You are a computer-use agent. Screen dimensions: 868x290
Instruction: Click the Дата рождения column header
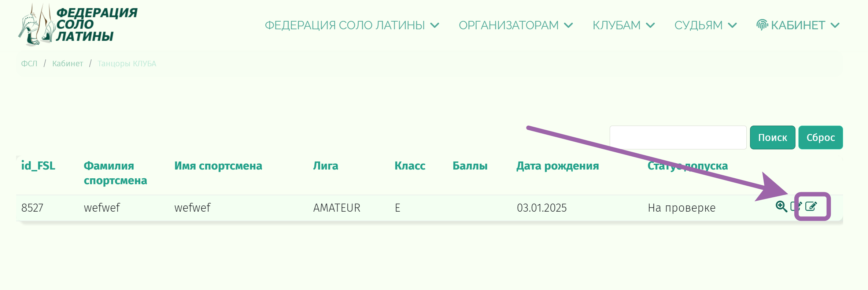557,166
